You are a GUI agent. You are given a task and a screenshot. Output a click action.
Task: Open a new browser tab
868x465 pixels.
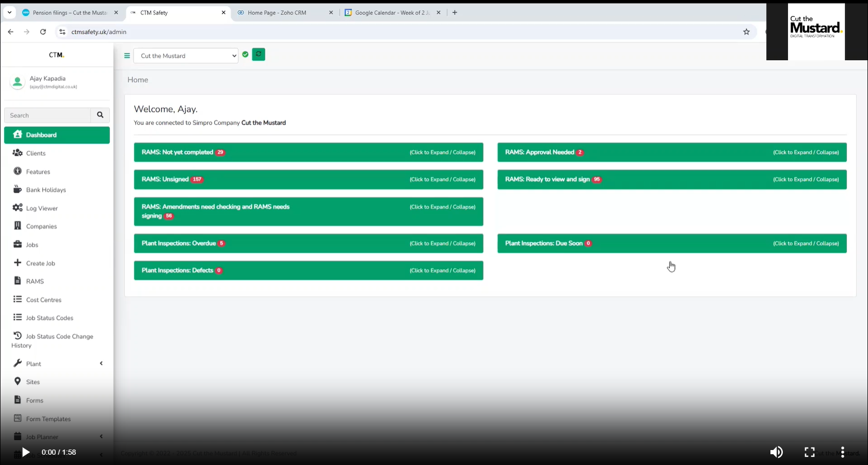coord(455,12)
